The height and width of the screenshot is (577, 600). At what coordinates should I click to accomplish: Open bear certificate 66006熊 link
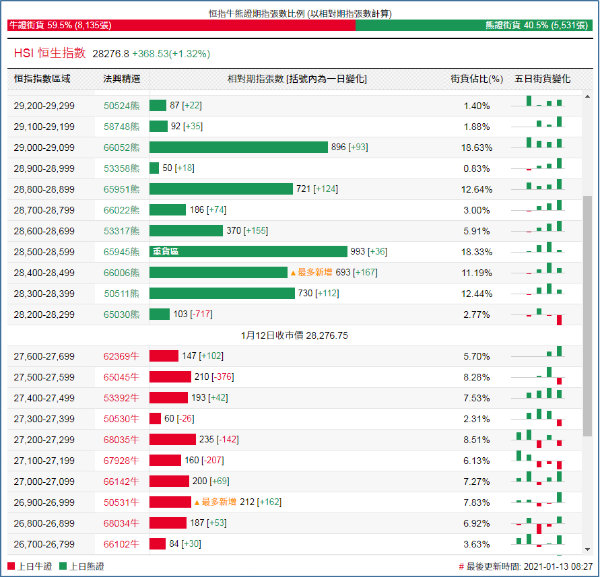121,272
